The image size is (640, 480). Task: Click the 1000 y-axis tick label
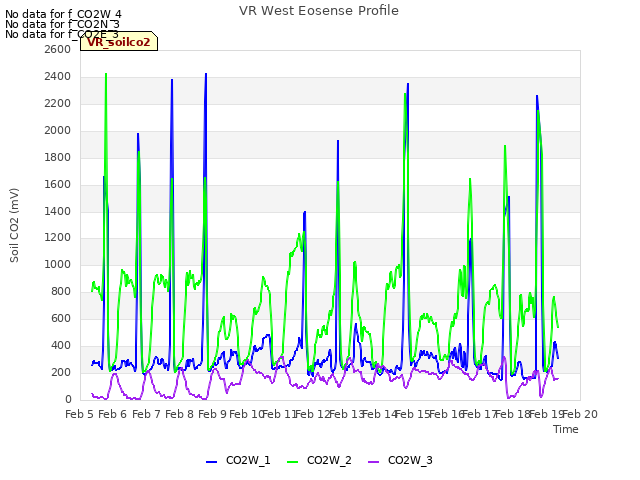pos(58,264)
